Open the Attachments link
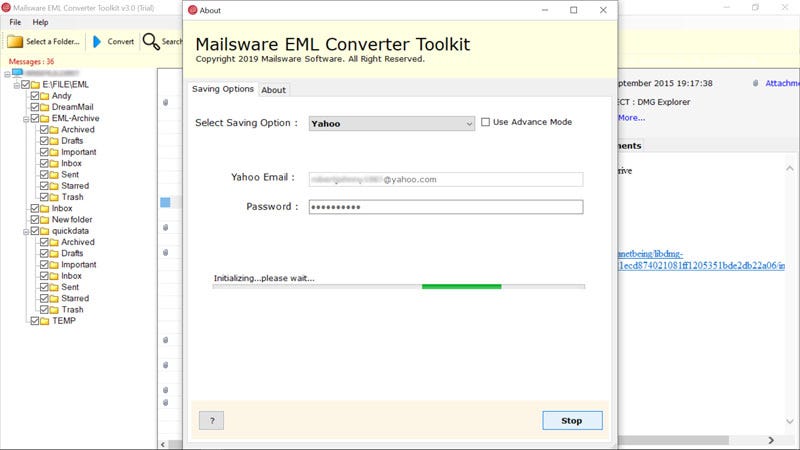Viewport: 800px width, 450px height. (x=782, y=83)
